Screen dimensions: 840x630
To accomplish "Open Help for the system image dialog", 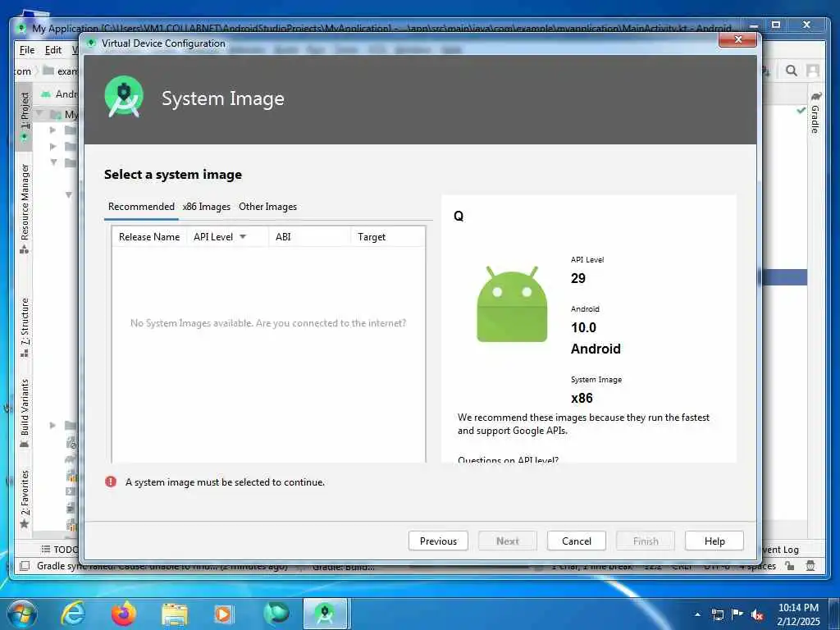I will [x=714, y=541].
